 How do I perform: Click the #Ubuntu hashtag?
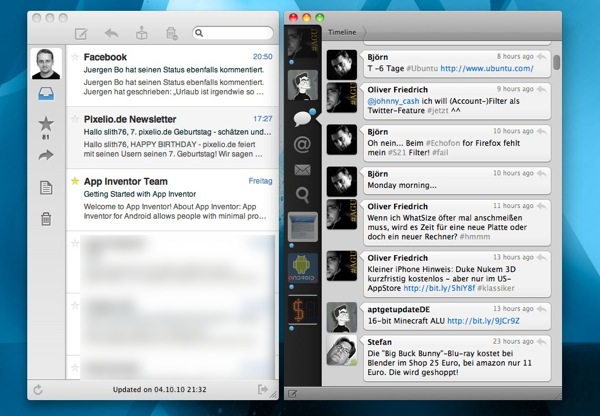422,68
